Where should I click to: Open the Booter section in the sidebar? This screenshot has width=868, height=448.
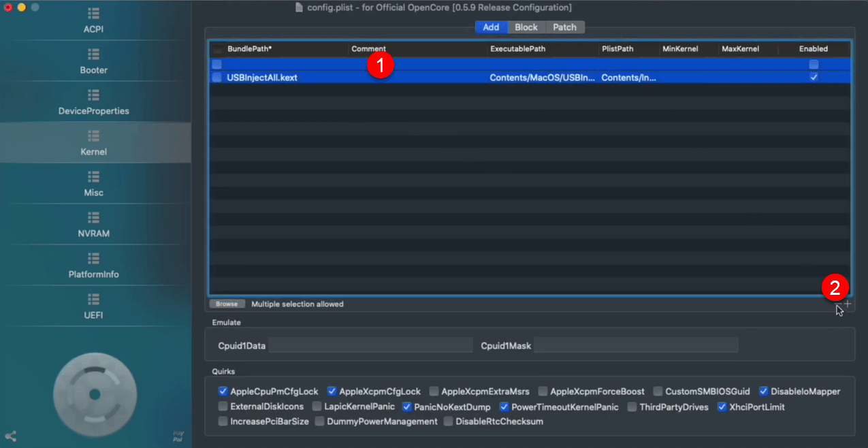tap(94, 62)
